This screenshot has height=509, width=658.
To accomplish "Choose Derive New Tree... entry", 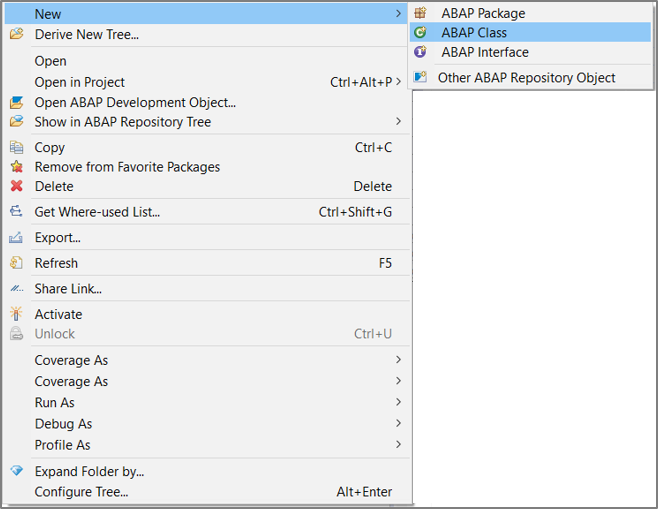I will pyautogui.click(x=206, y=34).
